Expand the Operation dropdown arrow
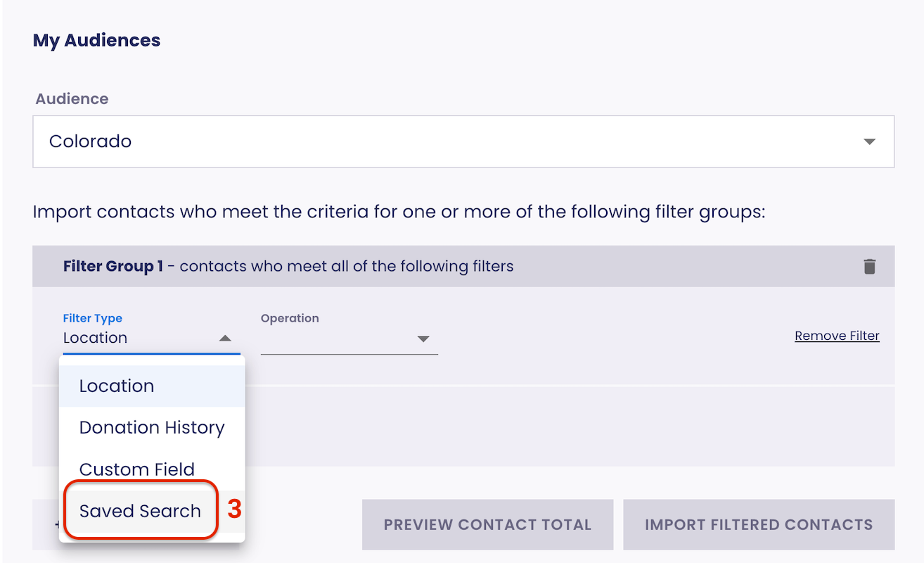 click(x=423, y=339)
